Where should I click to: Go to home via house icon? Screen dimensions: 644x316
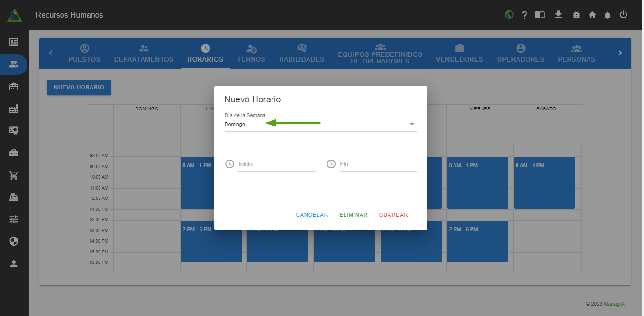592,15
